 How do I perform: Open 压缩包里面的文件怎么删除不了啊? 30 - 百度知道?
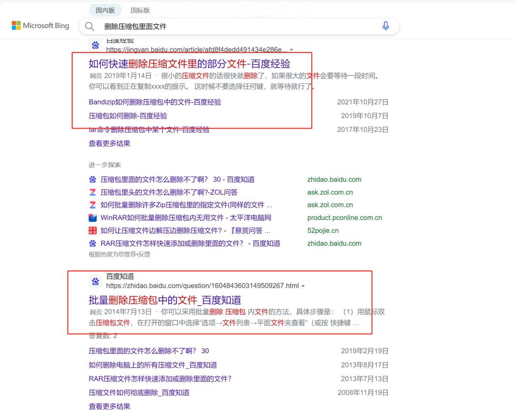coord(178,180)
